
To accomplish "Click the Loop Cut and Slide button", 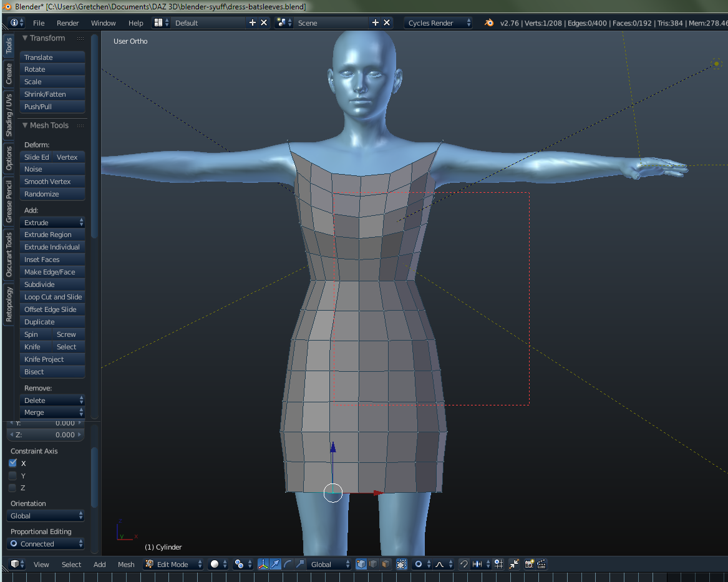I will (x=52, y=297).
